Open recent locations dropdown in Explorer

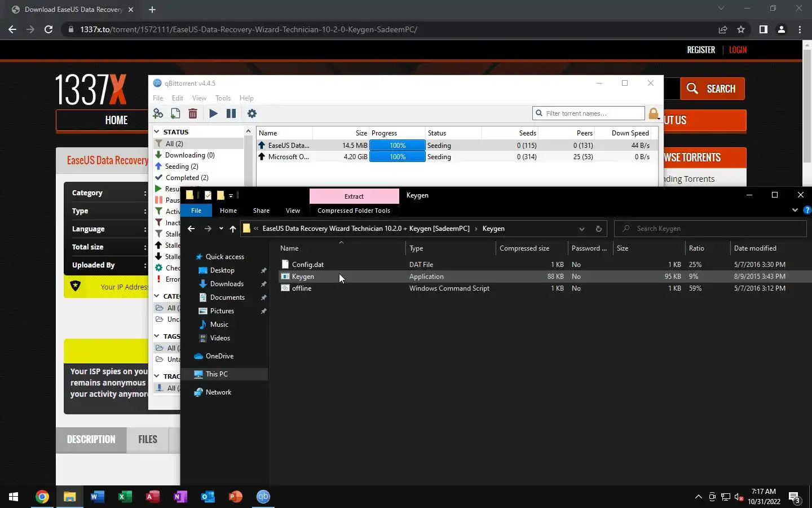tap(221, 229)
